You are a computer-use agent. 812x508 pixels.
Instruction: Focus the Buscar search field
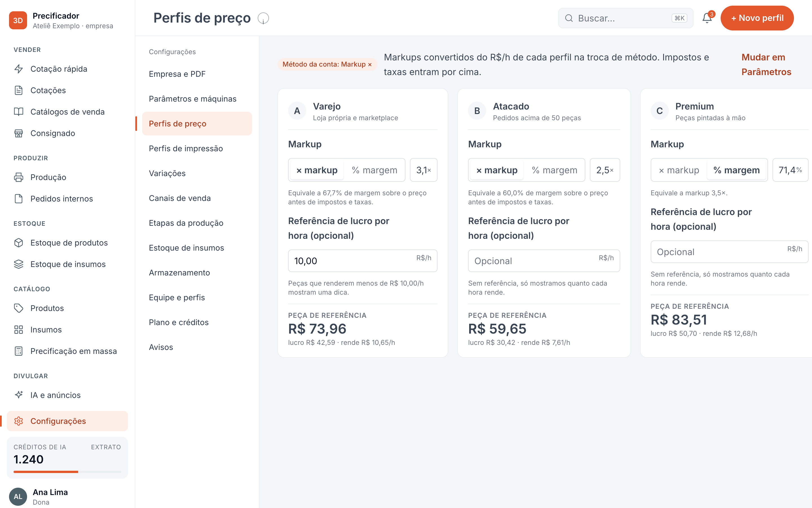pyautogui.click(x=625, y=18)
